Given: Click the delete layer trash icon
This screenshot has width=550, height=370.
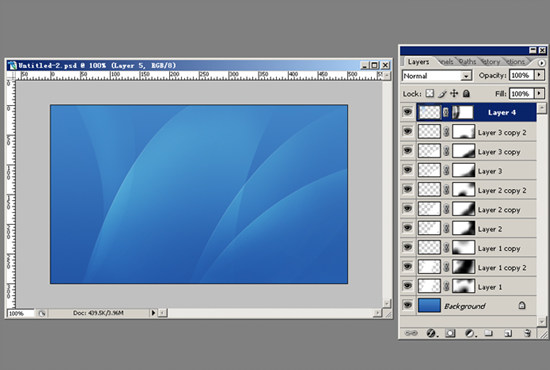Looking at the screenshot, I should point(527,333).
